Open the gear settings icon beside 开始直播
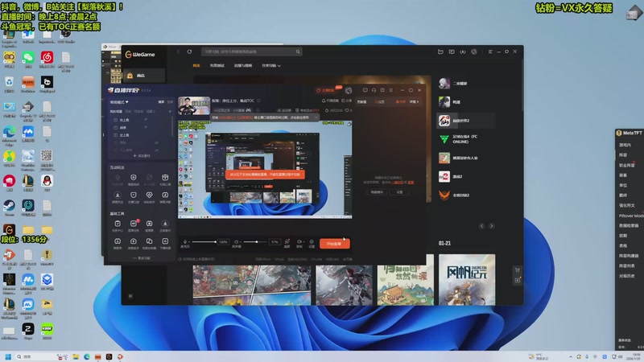The height and width of the screenshot is (362, 644). pos(312,242)
